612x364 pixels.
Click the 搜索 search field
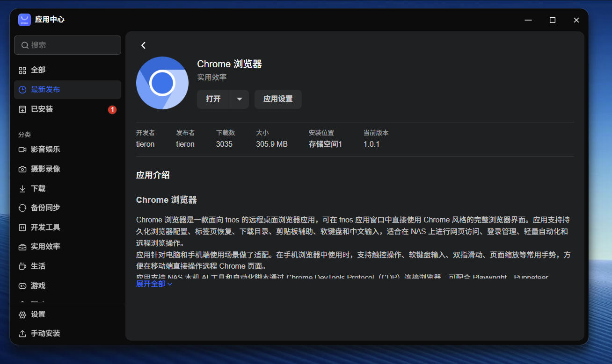67,45
